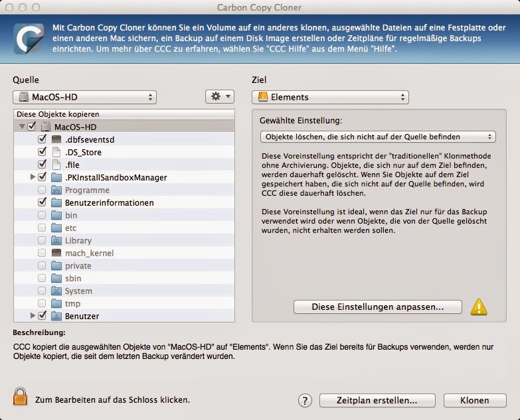Click the sbin folder icon
The width and height of the screenshot is (520, 420).
[56, 278]
